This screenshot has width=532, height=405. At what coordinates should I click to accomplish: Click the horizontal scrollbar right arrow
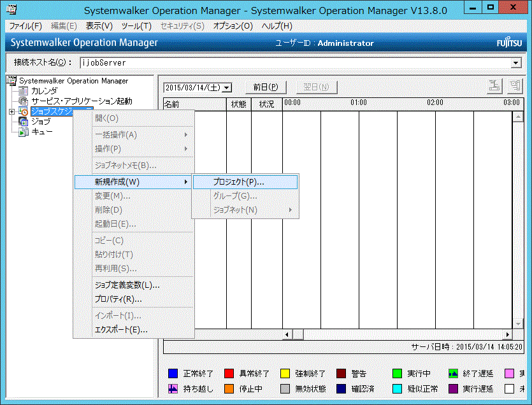[508, 334]
